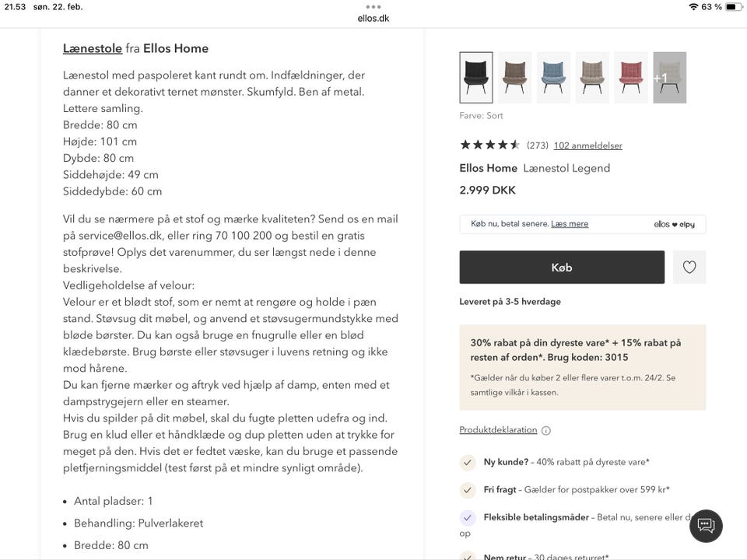The height and width of the screenshot is (560, 747).
Task: Follow the Læs mere payment link
Action: click(x=570, y=224)
